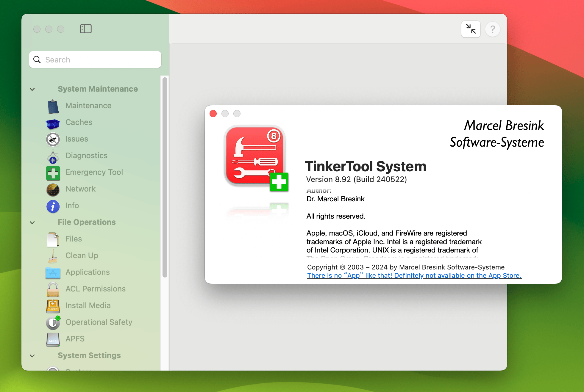Open ACL Permissions settings
This screenshot has width=584, height=392.
[95, 289]
